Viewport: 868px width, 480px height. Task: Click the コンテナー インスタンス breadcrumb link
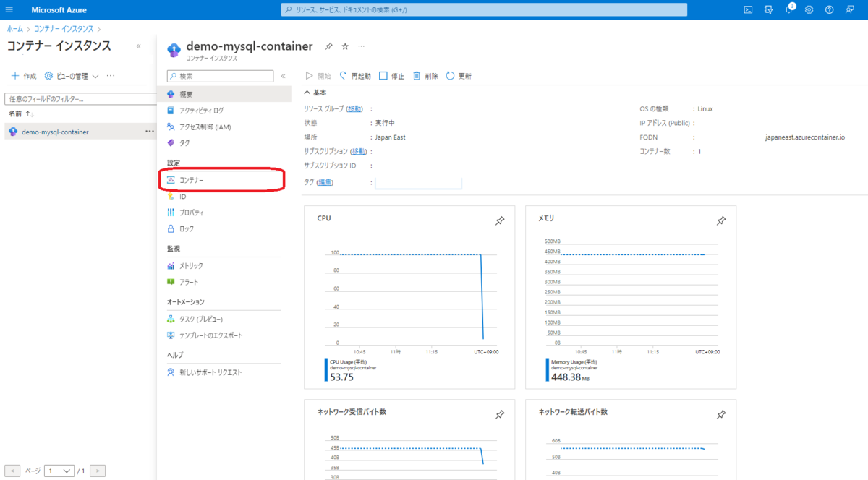pos(64,29)
